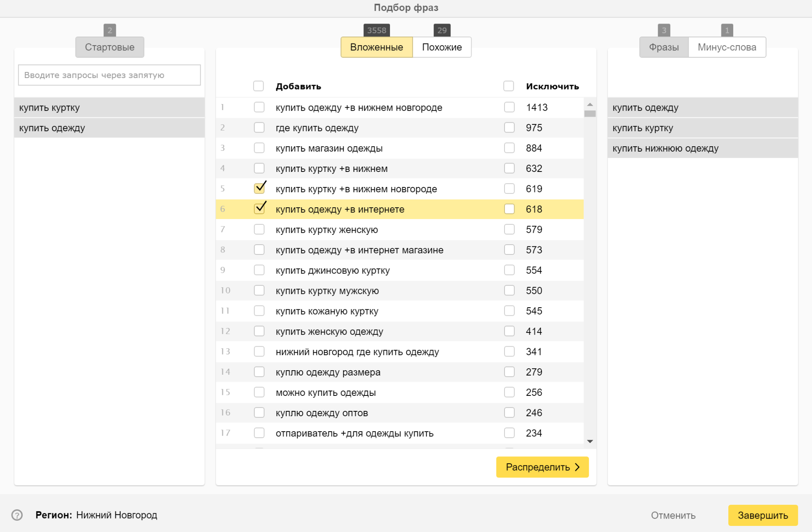This screenshot has height=532, width=812.
Task: Tick exclude checkbox for купить магазин одежды
Action: click(509, 148)
